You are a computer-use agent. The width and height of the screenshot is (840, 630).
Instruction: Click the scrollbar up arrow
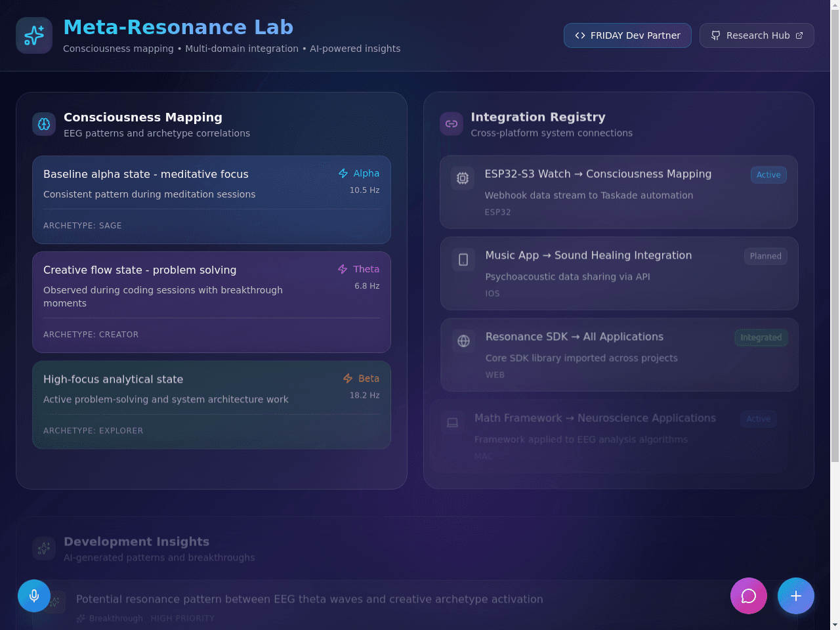835,5
